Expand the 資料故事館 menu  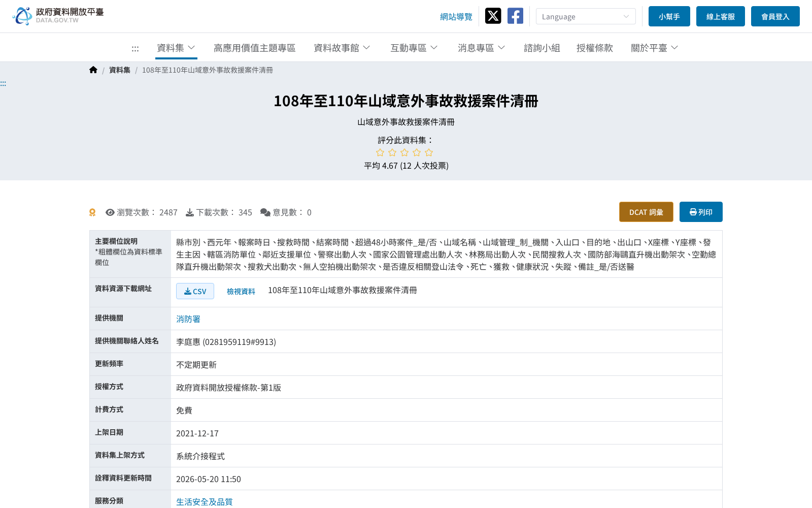(x=342, y=48)
